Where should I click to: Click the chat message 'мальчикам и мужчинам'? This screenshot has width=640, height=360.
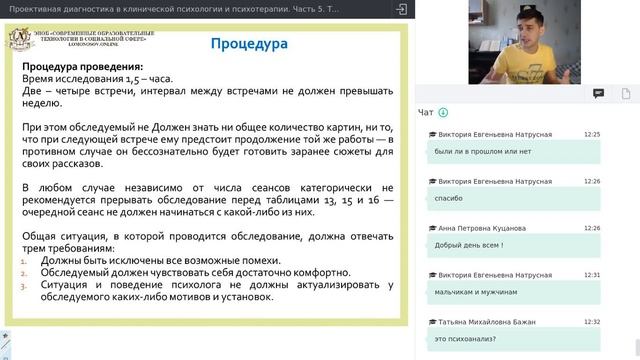pyautogui.click(x=513, y=293)
